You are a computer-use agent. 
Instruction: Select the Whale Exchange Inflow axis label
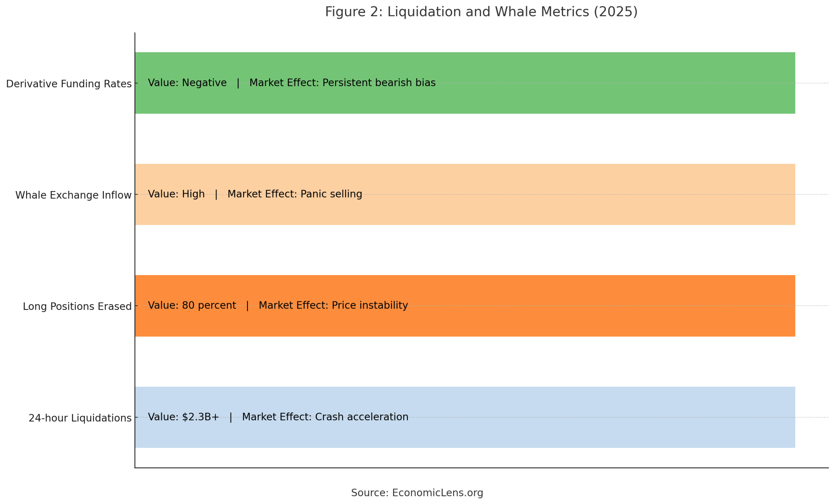click(x=73, y=195)
